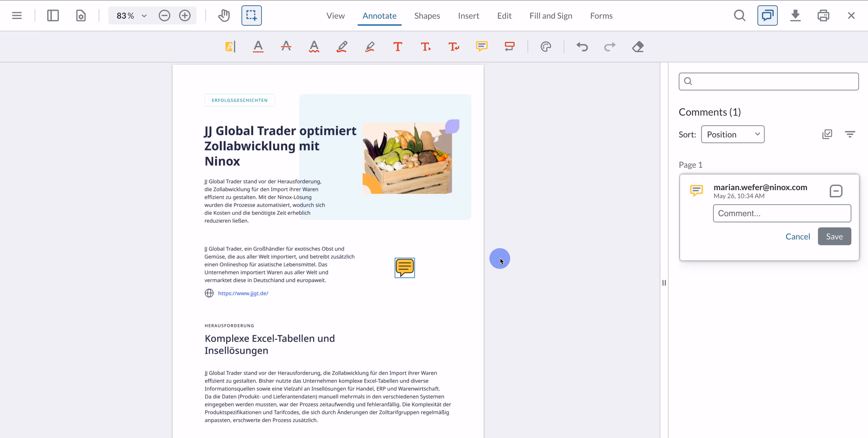Select the sticky note comment tool
868x438 pixels.
click(482, 46)
